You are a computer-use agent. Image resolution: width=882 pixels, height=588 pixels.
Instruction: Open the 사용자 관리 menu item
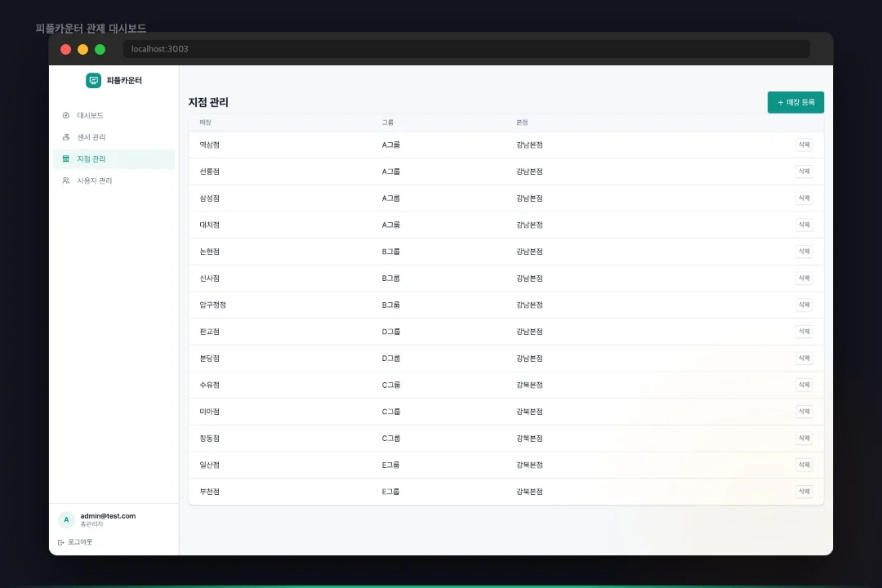tap(114, 180)
